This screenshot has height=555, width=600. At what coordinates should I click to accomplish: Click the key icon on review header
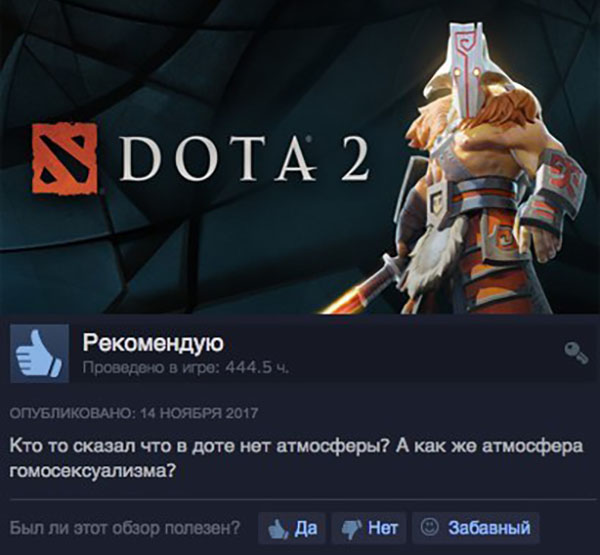pyautogui.click(x=576, y=353)
